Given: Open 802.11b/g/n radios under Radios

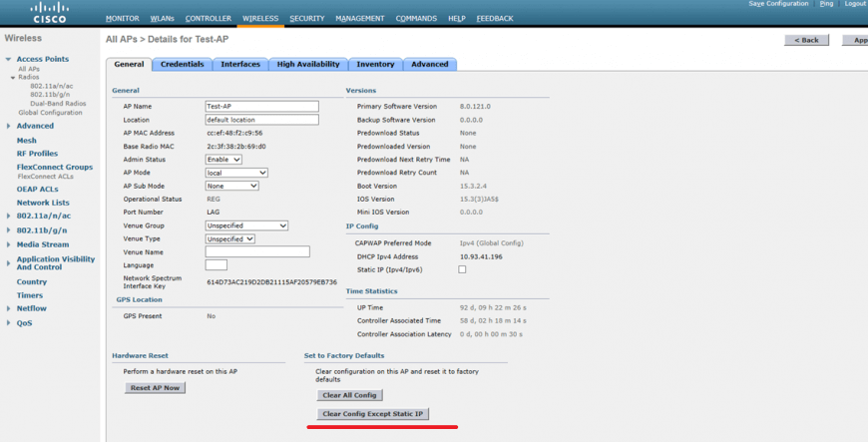Looking at the screenshot, I should click(50, 95).
